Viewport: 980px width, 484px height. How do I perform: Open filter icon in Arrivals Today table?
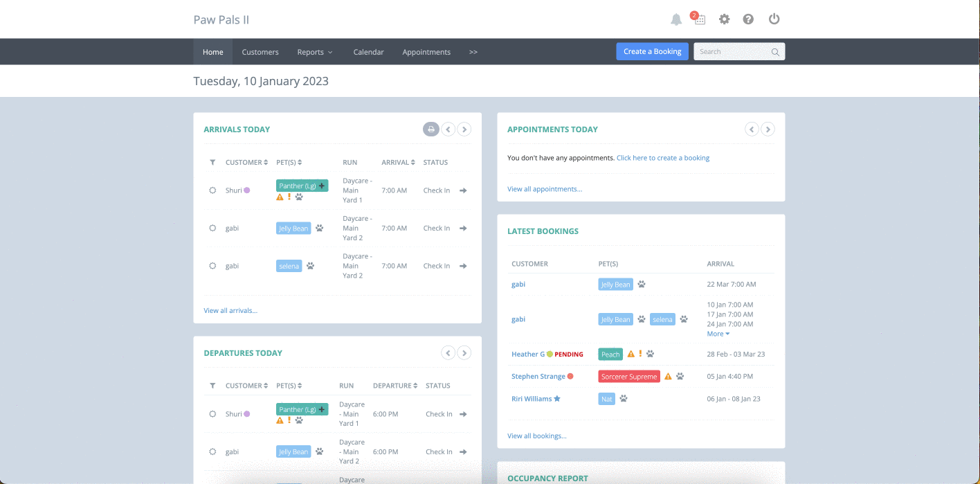tap(212, 163)
